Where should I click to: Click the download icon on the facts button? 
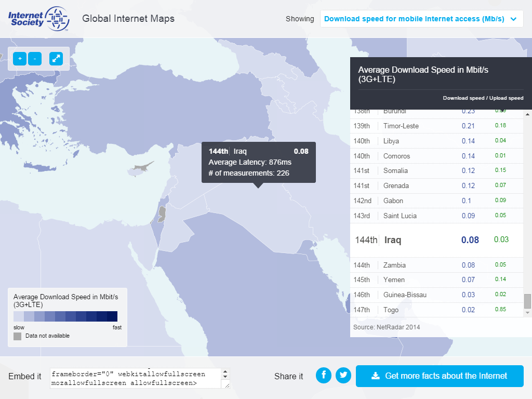point(375,376)
